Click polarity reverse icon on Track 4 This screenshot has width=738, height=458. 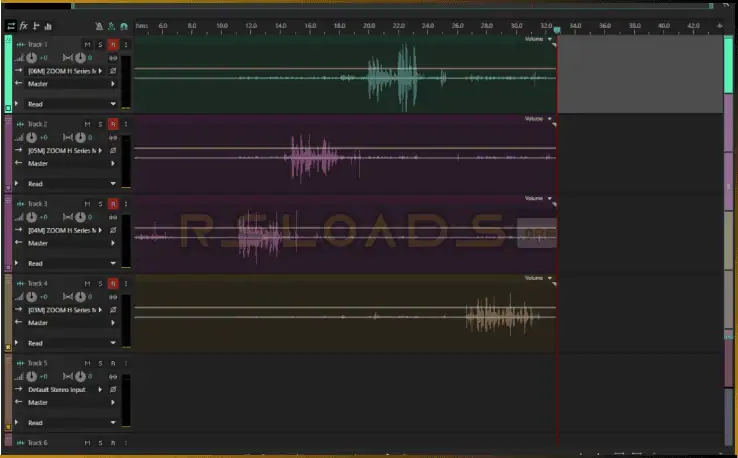point(113,310)
